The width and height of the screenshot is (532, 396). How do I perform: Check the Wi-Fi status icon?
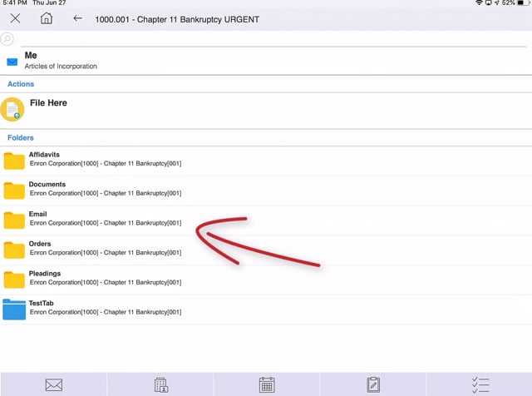click(479, 2)
